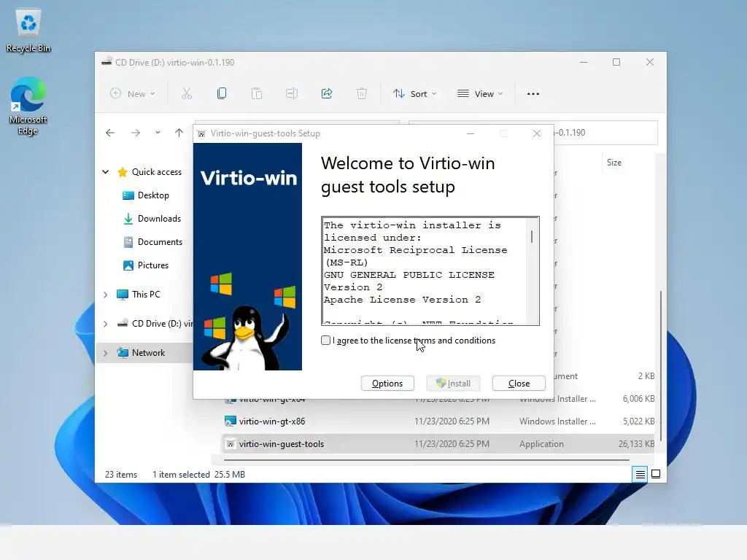This screenshot has height=560, width=747.
Task: Select Downloads in the navigation pane
Action: pyautogui.click(x=152, y=219)
